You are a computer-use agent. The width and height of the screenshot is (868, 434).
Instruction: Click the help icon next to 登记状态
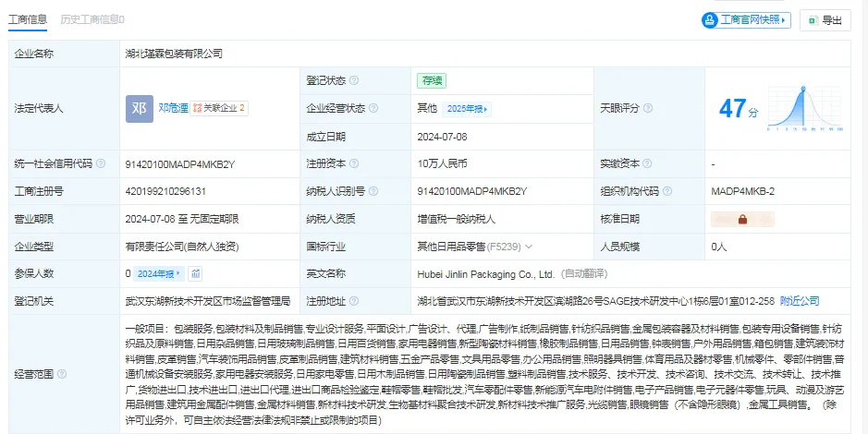click(x=354, y=80)
